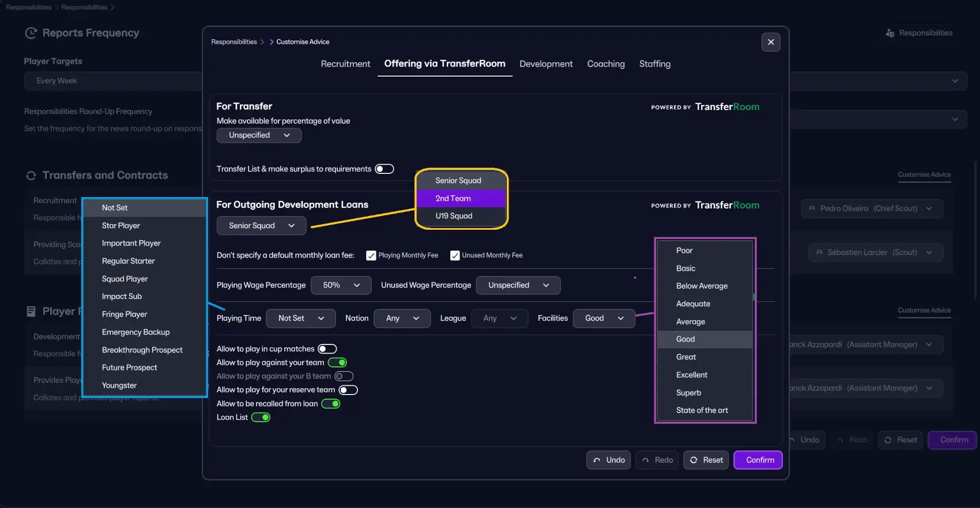The height and width of the screenshot is (508, 980).
Task: Open the Recruitment tab
Action: coord(345,64)
